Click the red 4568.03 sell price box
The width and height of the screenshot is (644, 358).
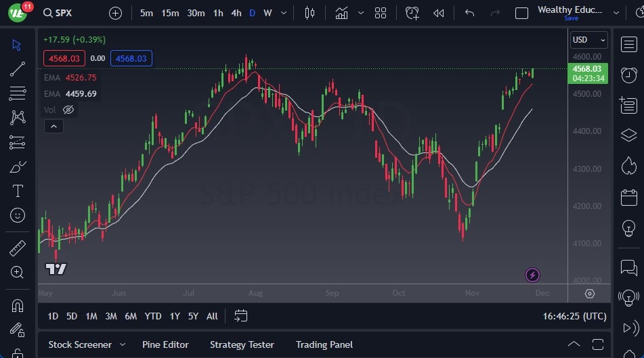pyautogui.click(x=64, y=58)
